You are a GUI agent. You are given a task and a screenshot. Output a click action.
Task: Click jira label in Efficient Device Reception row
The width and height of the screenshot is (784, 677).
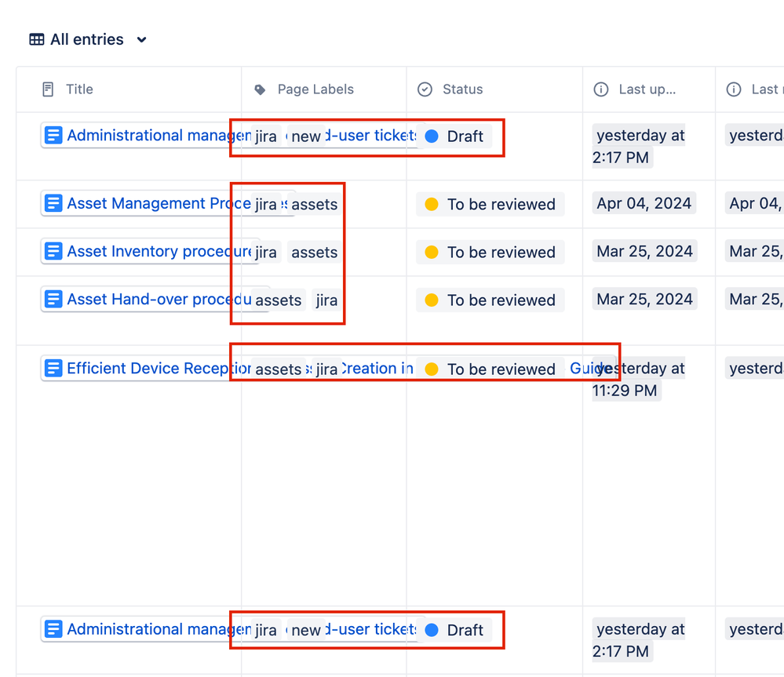(x=326, y=369)
